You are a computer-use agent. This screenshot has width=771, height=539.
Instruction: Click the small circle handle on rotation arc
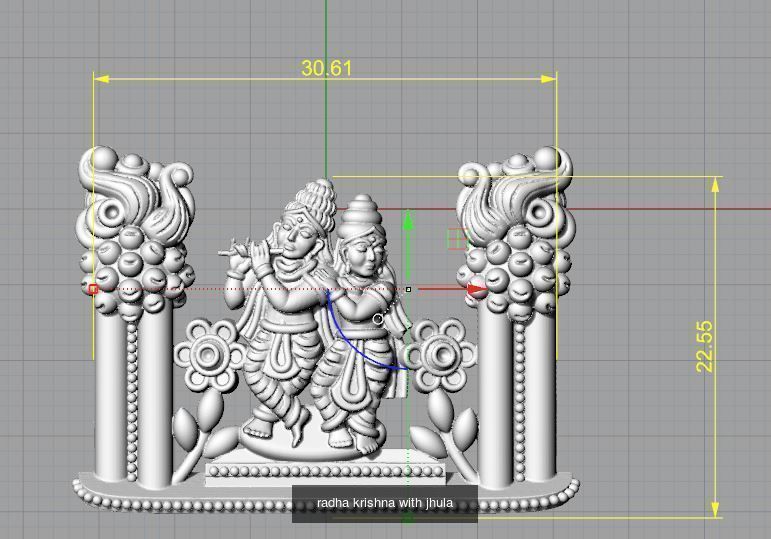pos(378,319)
